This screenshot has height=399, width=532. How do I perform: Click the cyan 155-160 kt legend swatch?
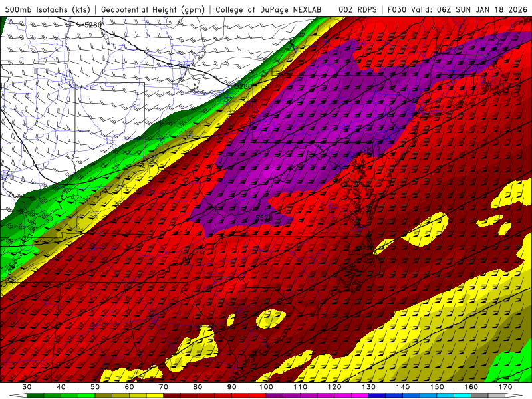click(463, 396)
